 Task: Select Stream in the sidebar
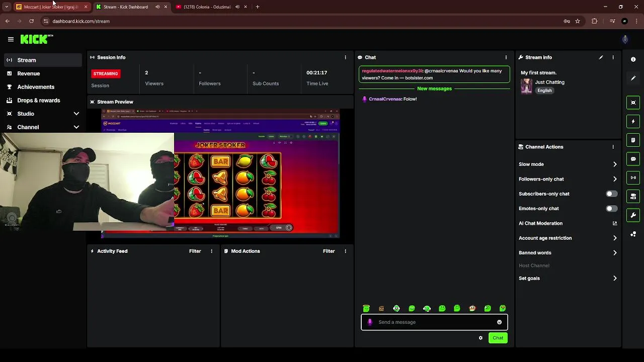pyautogui.click(x=43, y=60)
